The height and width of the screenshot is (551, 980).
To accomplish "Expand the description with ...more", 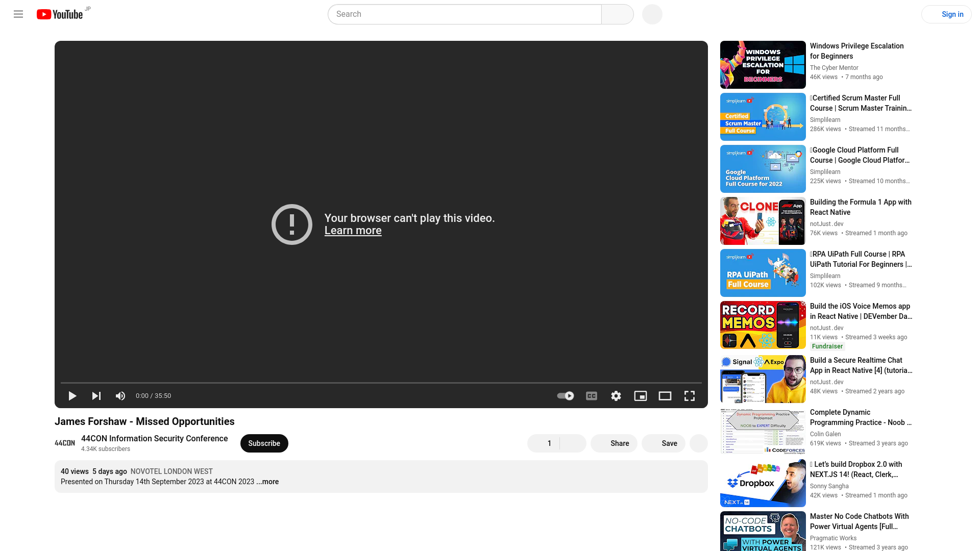I will (x=267, y=482).
